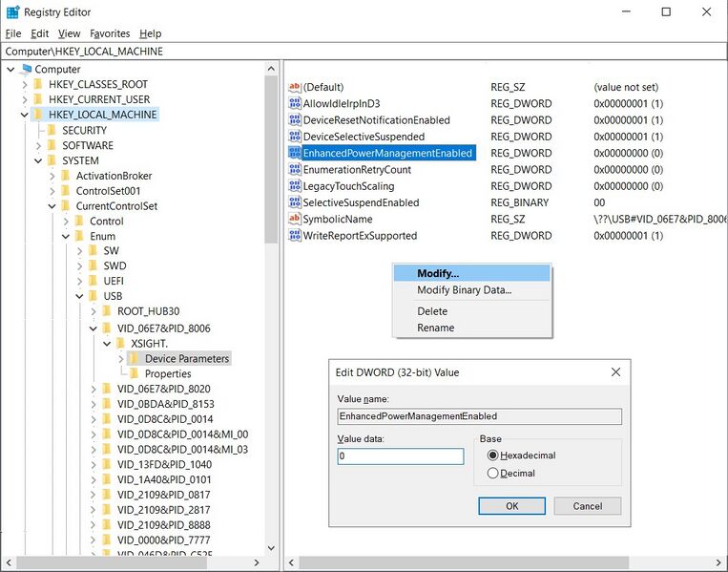Screen dimensions: 728x572
Task: Click the SymbolicName string value icon
Action: [x=295, y=219]
